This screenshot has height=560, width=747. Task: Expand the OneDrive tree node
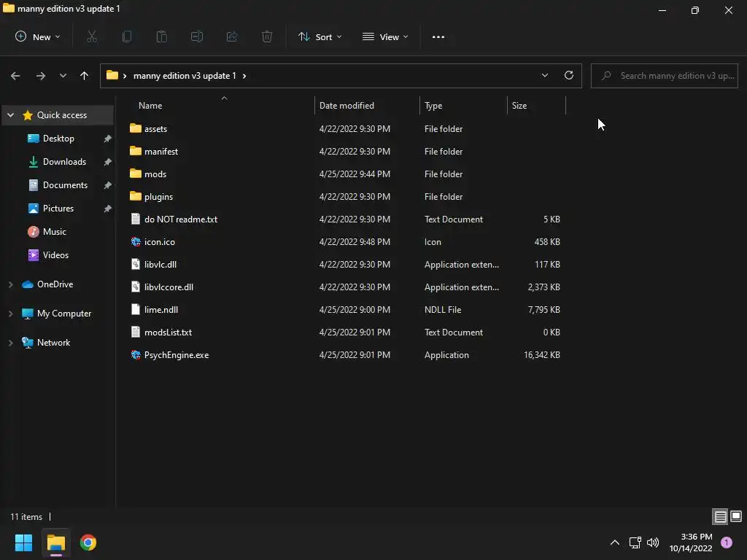(10, 284)
